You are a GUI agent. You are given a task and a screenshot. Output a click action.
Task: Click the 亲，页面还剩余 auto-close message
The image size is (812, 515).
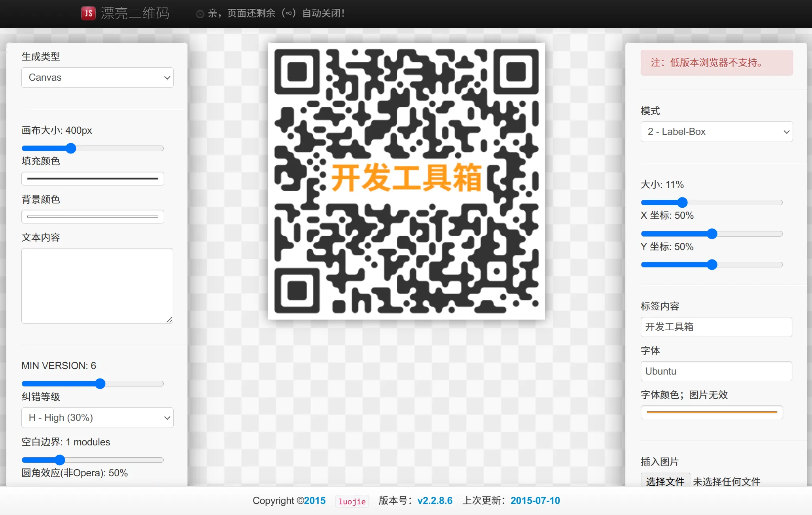(x=276, y=13)
